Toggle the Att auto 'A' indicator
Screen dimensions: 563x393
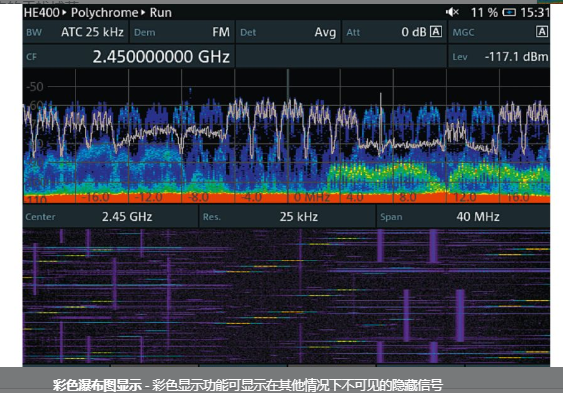pyautogui.click(x=436, y=32)
